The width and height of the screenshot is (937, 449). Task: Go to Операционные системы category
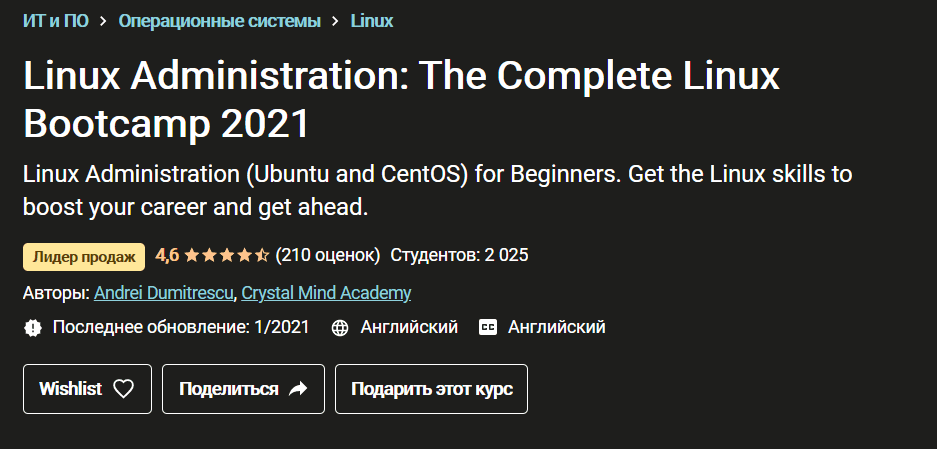[x=219, y=20]
